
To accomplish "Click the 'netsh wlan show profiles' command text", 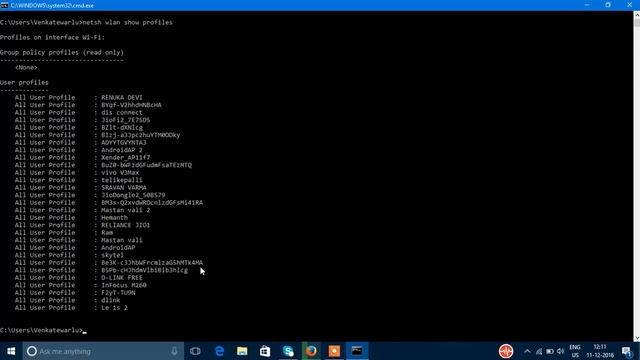I will tap(127, 22).
